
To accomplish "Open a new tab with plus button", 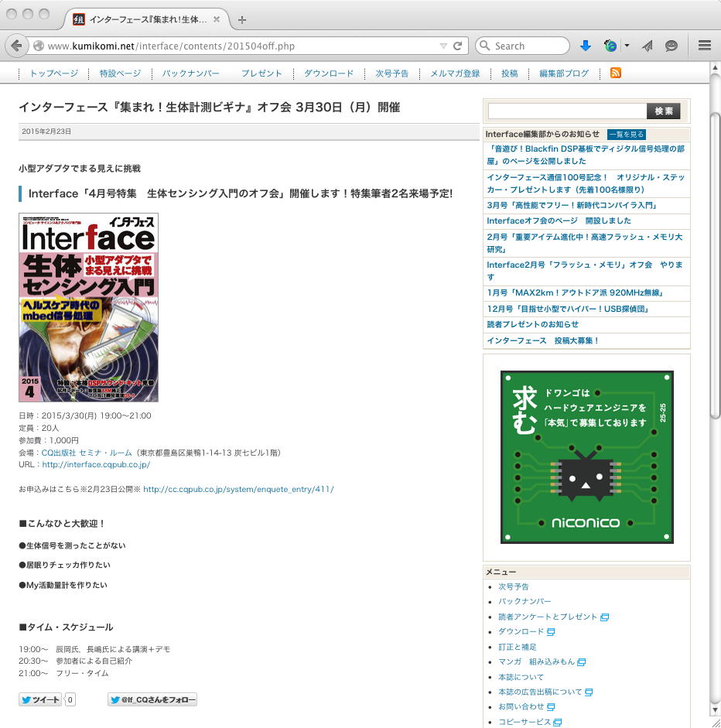I will (242, 20).
